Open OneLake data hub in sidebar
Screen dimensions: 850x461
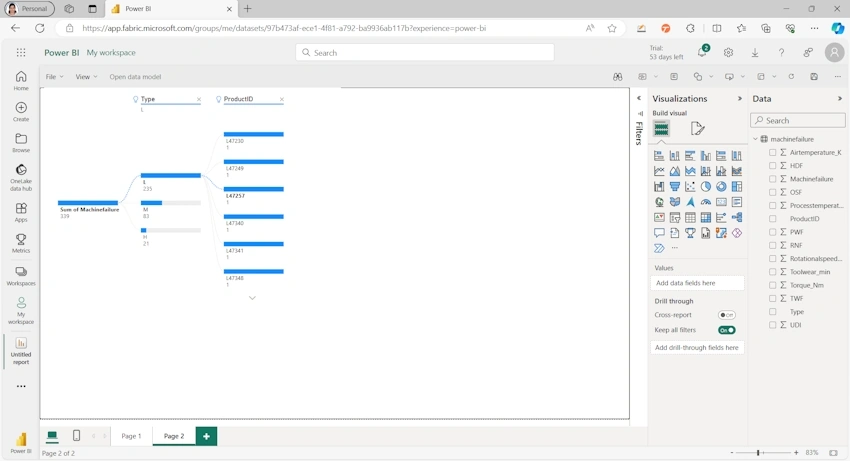point(21,177)
